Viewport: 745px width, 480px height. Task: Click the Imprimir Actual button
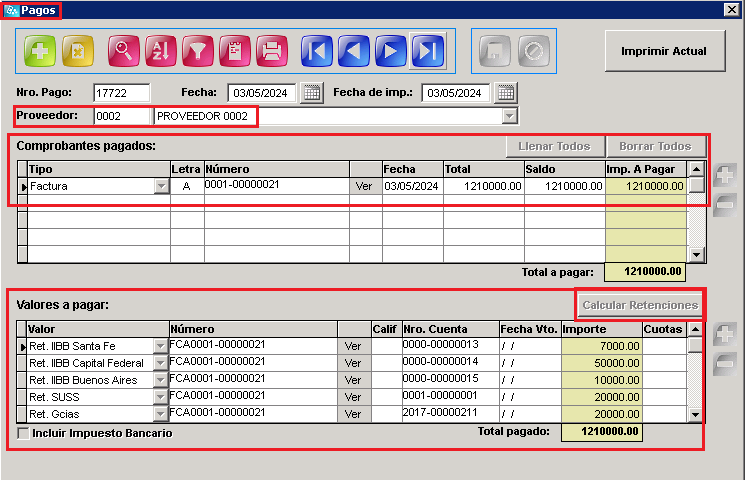click(x=665, y=51)
